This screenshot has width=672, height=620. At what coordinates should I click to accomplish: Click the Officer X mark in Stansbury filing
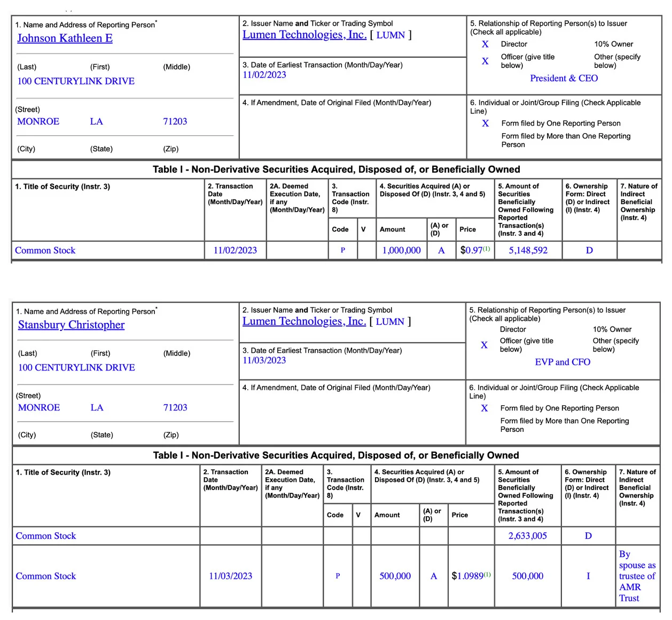tap(484, 345)
